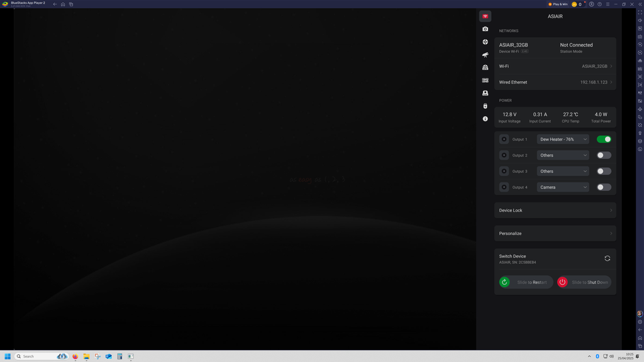Viewport: 644px width, 362px height.
Task: Click the Output 2 power port icon
Action: [504, 155]
